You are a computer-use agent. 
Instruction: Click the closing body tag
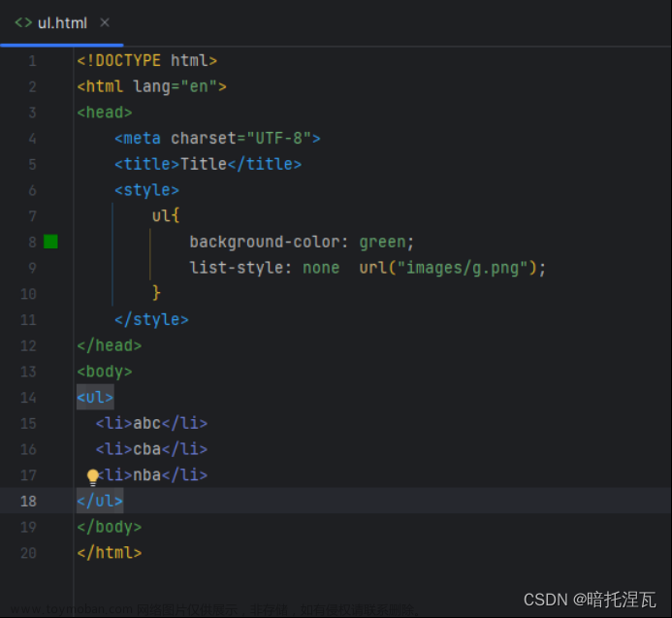[x=110, y=527]
